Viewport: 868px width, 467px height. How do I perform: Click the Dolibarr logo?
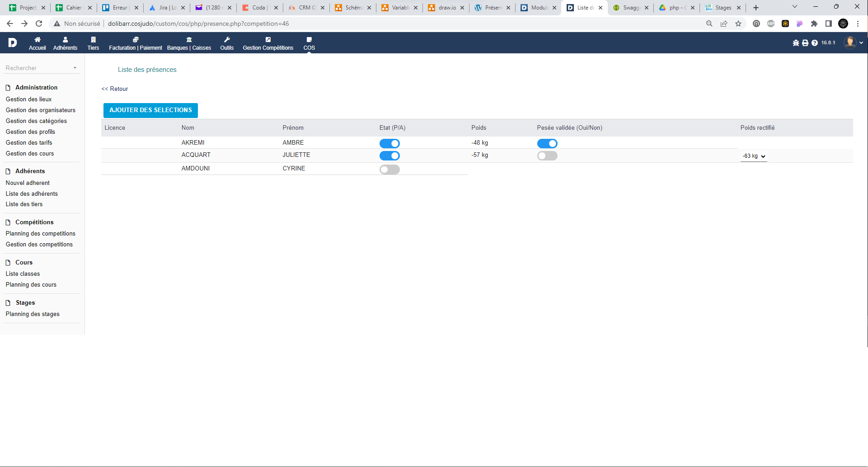[x=12, y=42]
